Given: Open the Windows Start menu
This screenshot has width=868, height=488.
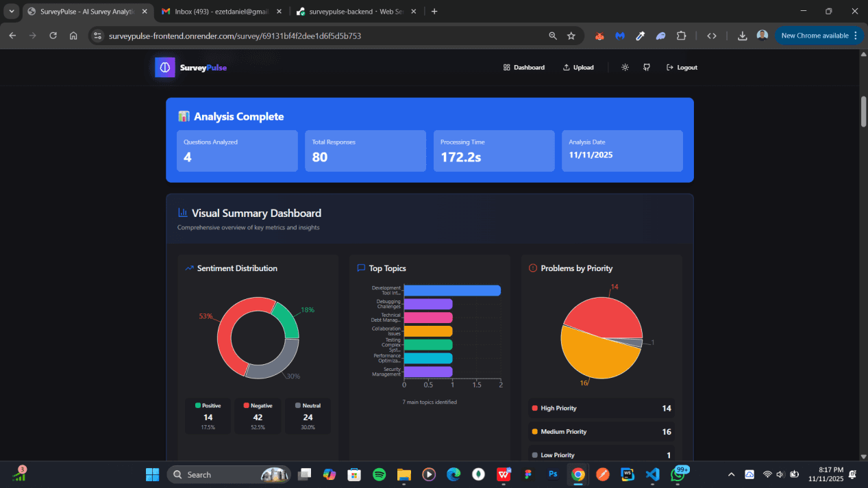Looking at the screenshot, I should coord(152,474).
